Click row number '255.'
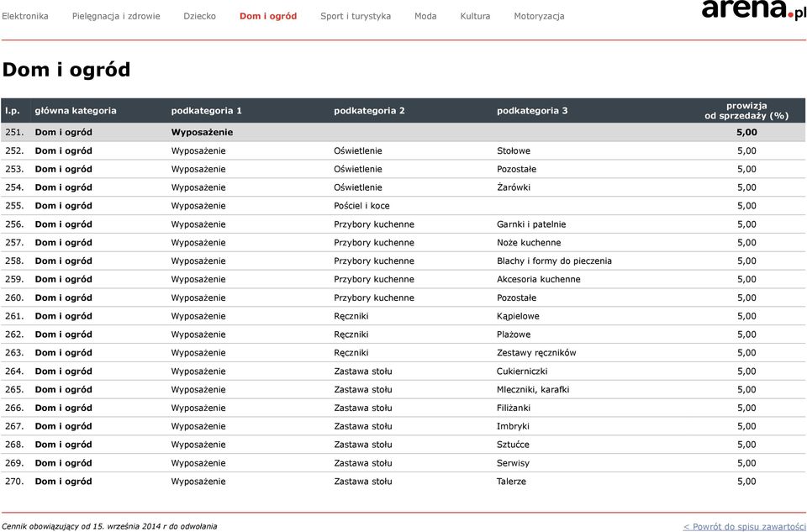The height and width of the screenshot is (532, 807). 14,206
